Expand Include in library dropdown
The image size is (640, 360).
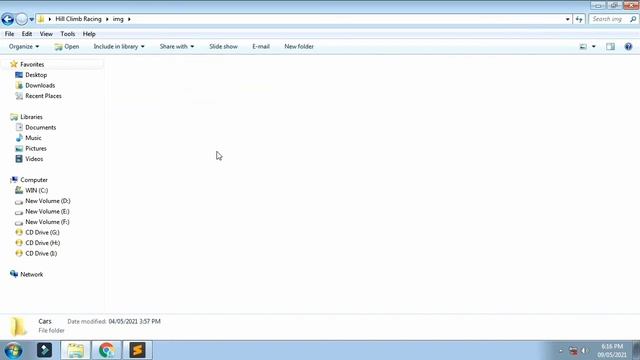click(x=119, y=47)
